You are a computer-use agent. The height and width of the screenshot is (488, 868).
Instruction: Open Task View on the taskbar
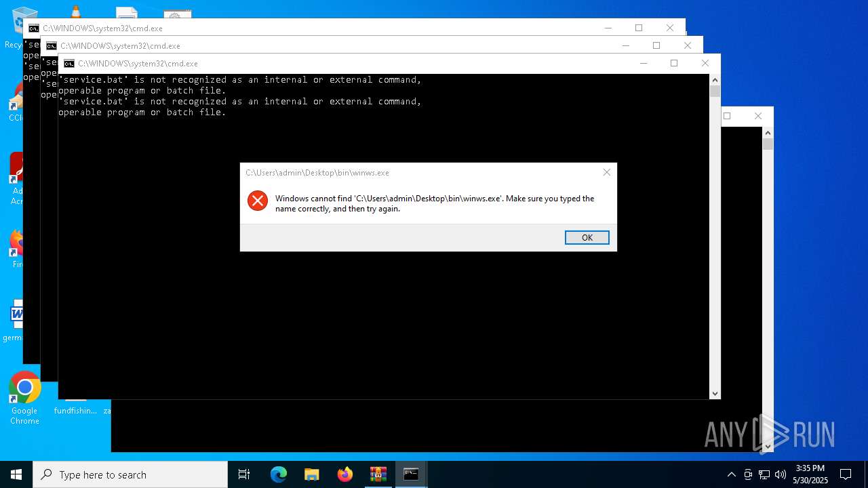pos(244,474)
